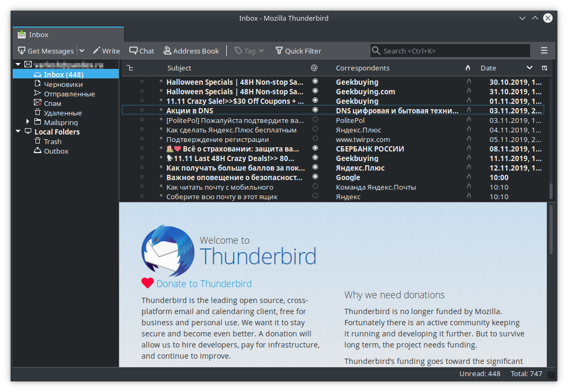The height and width of the screenshot is (392, 568).
Task: Toggle the Quick Filter bar
Action: tap(298, 51)
